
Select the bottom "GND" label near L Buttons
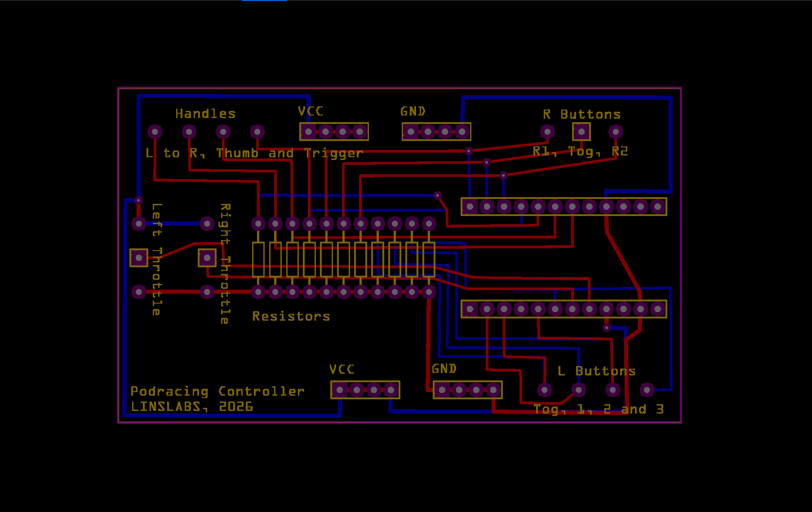tap(444, 369)
